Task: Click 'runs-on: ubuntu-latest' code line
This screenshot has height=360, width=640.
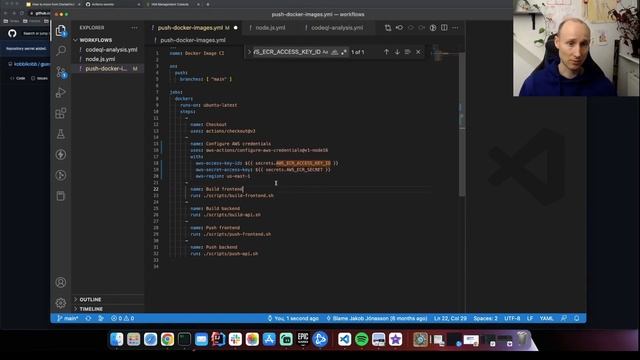Action: click(x=209, y=105)
